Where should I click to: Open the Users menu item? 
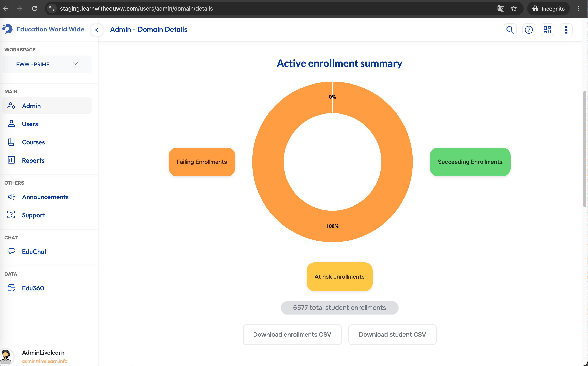coord(30,124)
